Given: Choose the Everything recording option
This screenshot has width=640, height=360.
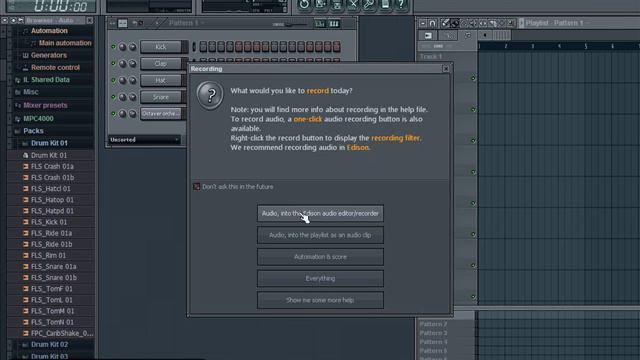Looking at the screenshot, I should tap(320, 278).
